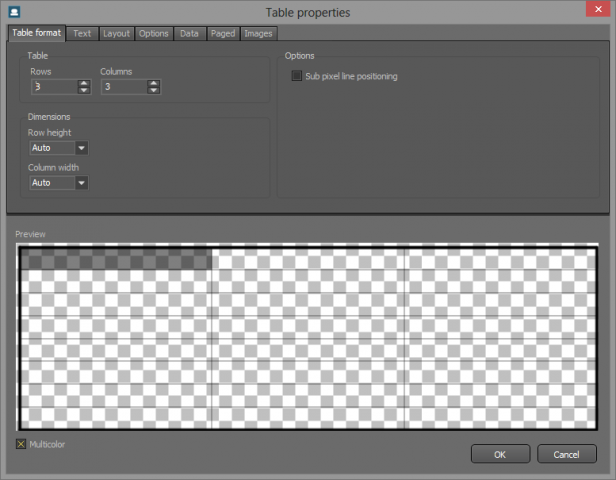Open the Column width dropdown
The height and width of the screenshot is (480, 616).
click(x=59, y=183)
